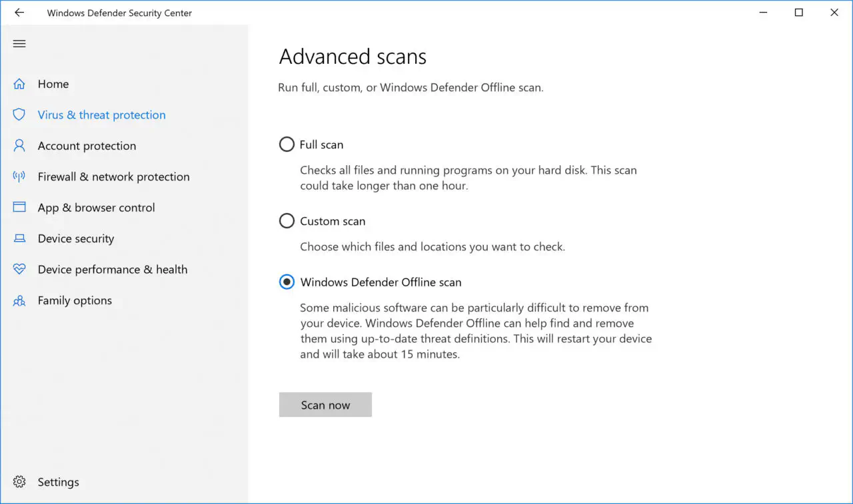Click the Windows Defender Offline scan label
This screenshot has width=853, height=504.
coord(381,282)
